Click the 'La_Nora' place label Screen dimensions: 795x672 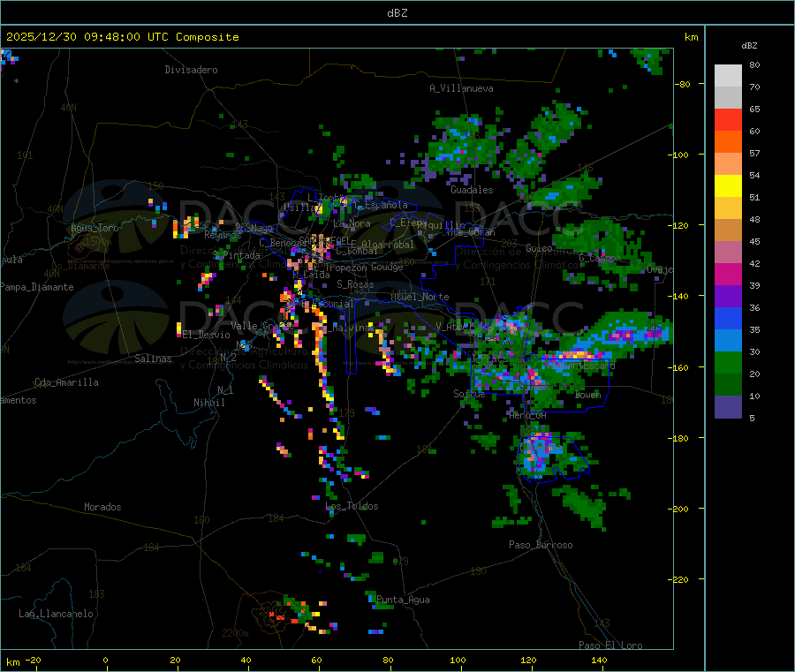coord(352,223)
